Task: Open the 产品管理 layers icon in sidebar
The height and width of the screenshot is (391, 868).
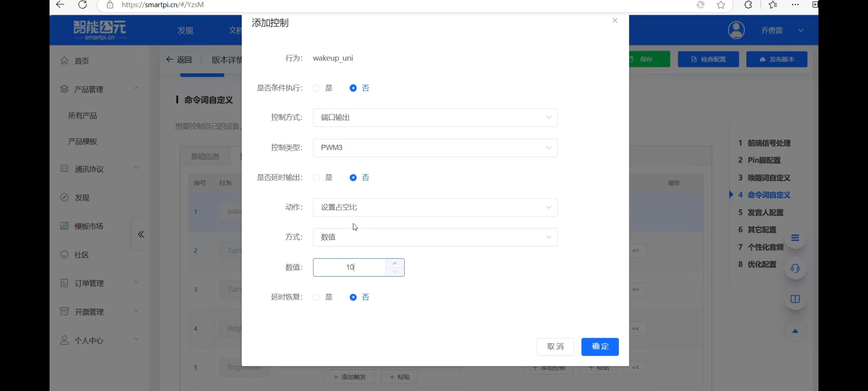Action: [64, 89]
